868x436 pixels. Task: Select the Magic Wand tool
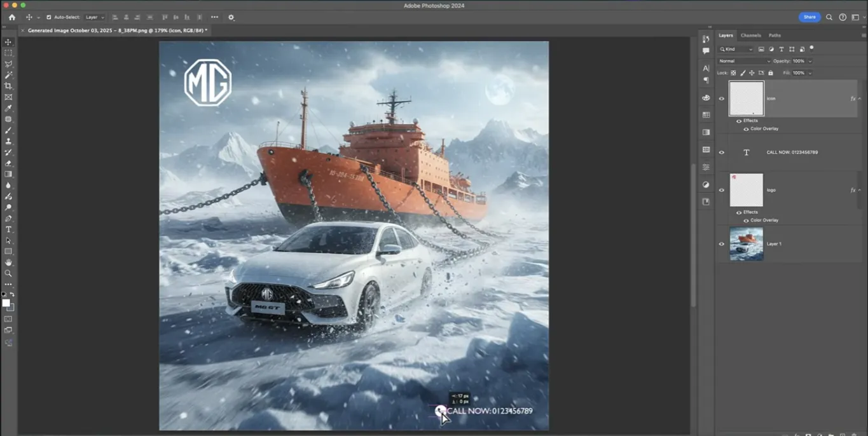(x=8, y=75)
